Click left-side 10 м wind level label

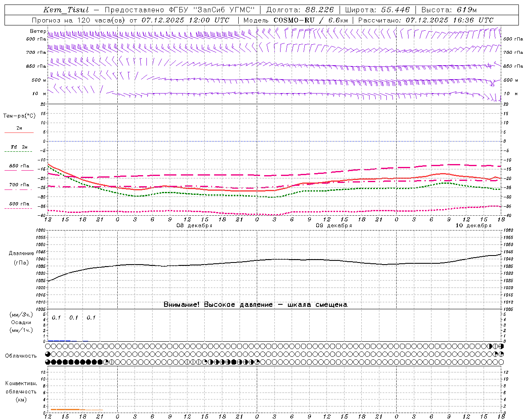tap(39, 94)
